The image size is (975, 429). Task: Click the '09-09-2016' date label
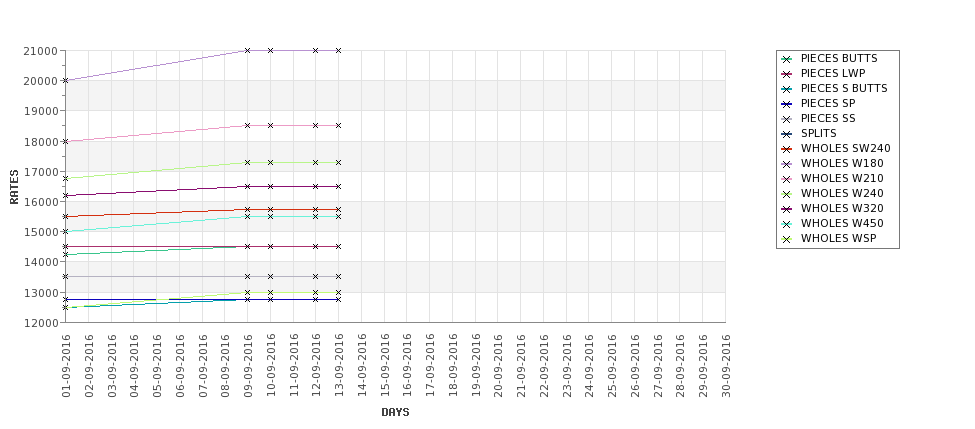(x=247, y=366)
